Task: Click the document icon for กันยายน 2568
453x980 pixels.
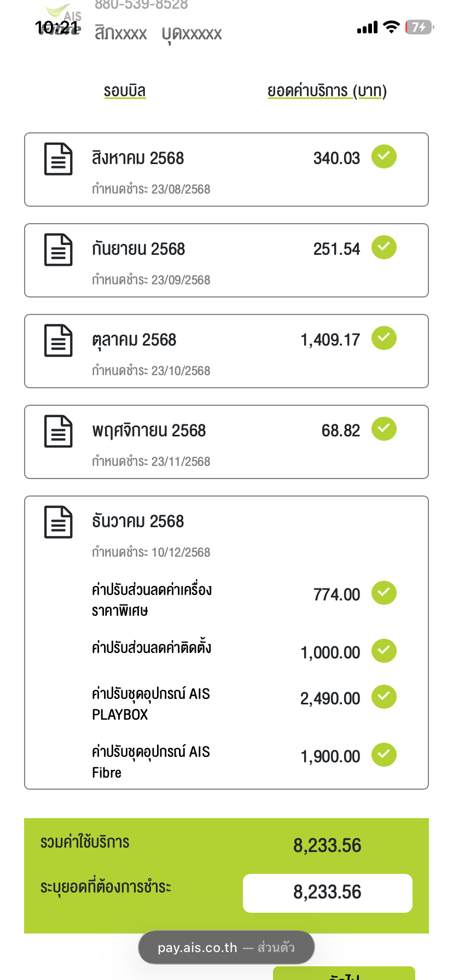Action: tap(58, 250)
